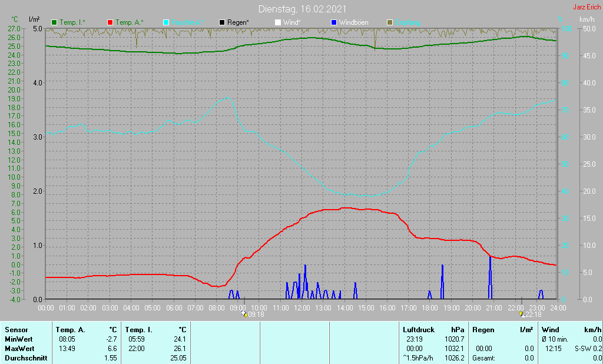
Task: Click the indoor average '25.05'
Action: [178, 358]
